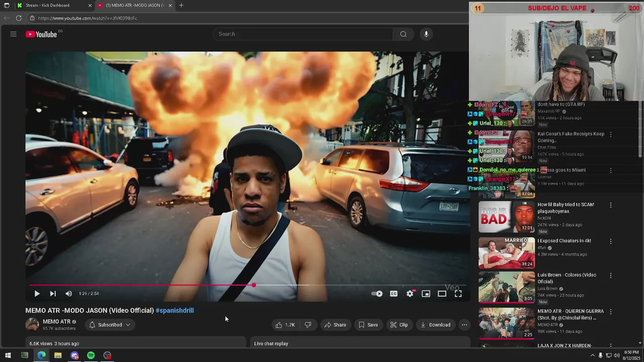Open options menu for Kai Cenat's Fake Receipts

pyautogui.click(x=611, y=134)
